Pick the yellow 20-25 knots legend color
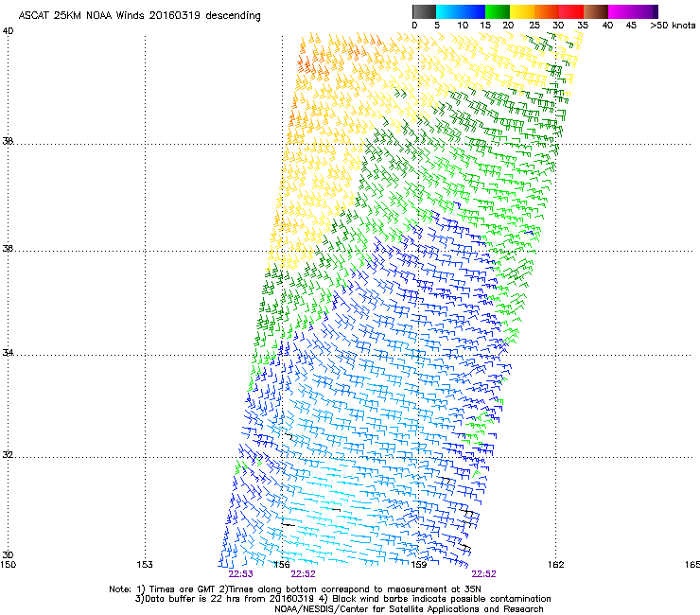The height and width of the screenshot is (615, 700). (522, 11)
